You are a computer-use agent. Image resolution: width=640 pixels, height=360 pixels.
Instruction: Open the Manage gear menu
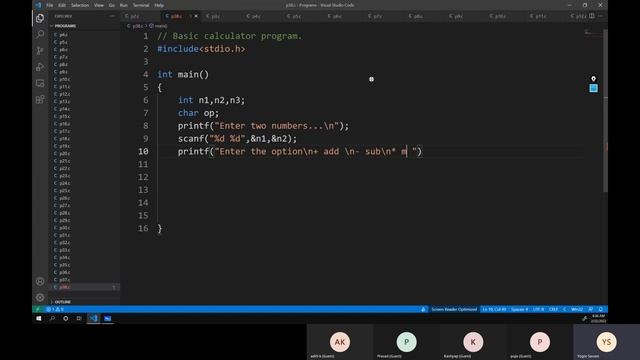click(40, 298)
